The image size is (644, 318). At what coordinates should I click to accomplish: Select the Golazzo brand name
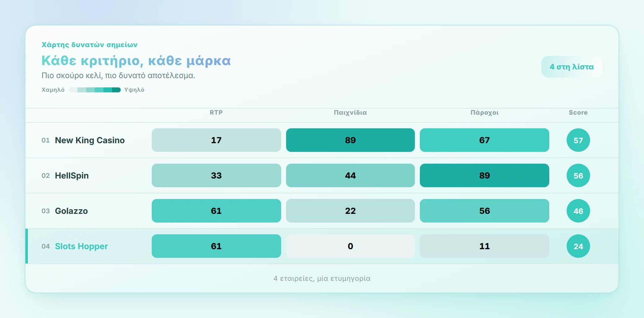[x=72, y=211]
